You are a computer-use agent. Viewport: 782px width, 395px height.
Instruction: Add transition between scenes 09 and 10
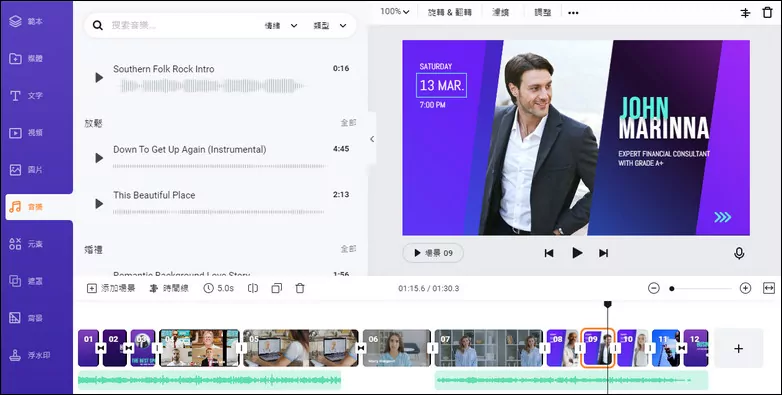click(x=616, y=348)
